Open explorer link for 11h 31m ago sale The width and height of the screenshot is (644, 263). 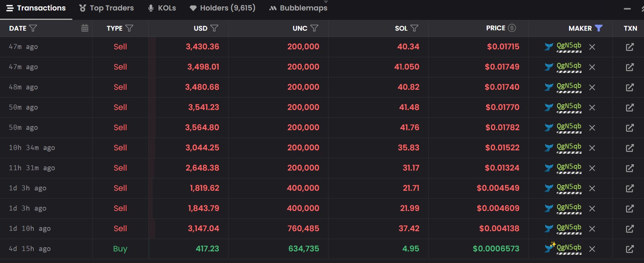[x=629, y=168]
